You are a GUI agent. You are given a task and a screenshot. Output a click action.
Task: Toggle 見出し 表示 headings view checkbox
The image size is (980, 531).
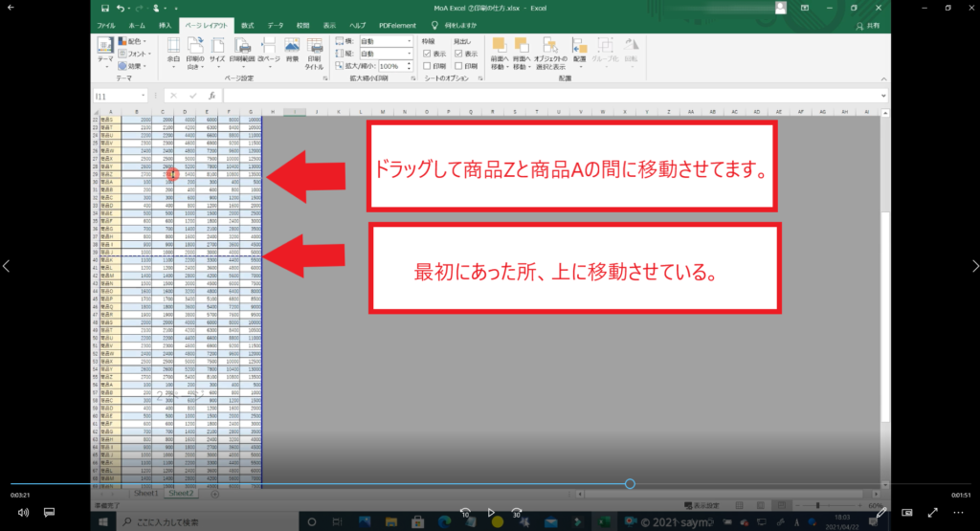click(458, 54)
